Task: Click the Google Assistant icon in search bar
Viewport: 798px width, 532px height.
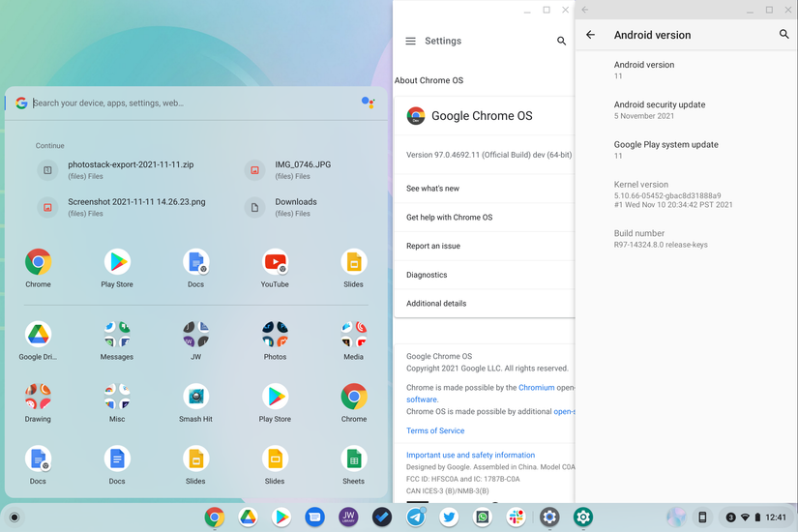Action: pyautogui.click(x=368, y=103)
